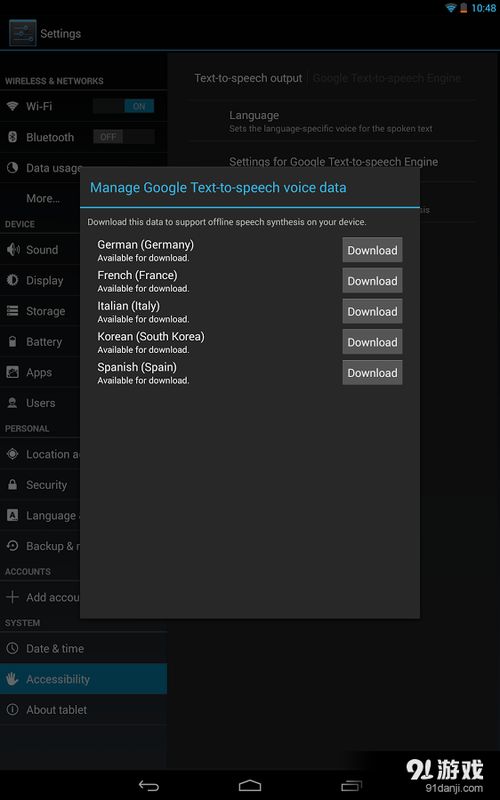Tap the Wi-Fi status bar icon
The width and height of the screenshot is (500, 800).
pos(451,8)
